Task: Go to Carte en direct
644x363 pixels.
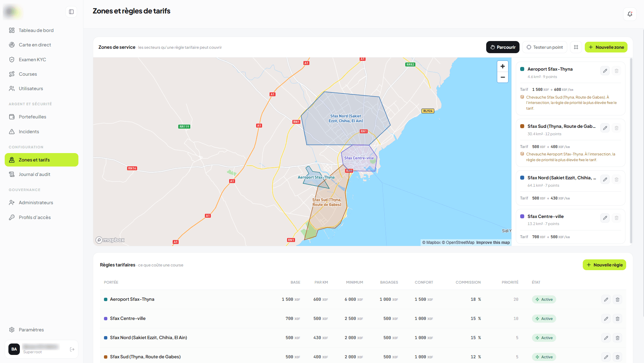Action: pos(41,45)
